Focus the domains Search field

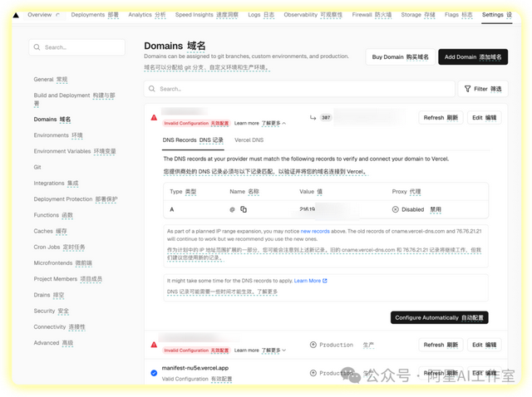(x=299, y=89)
